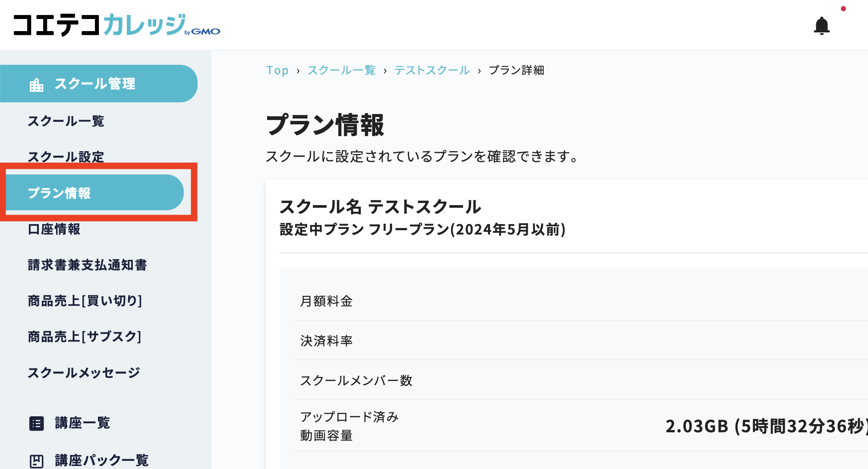This screenshot has height=469, width=868.
Task: Click the コエテコカレッジ logo
Action: [99, 25]
